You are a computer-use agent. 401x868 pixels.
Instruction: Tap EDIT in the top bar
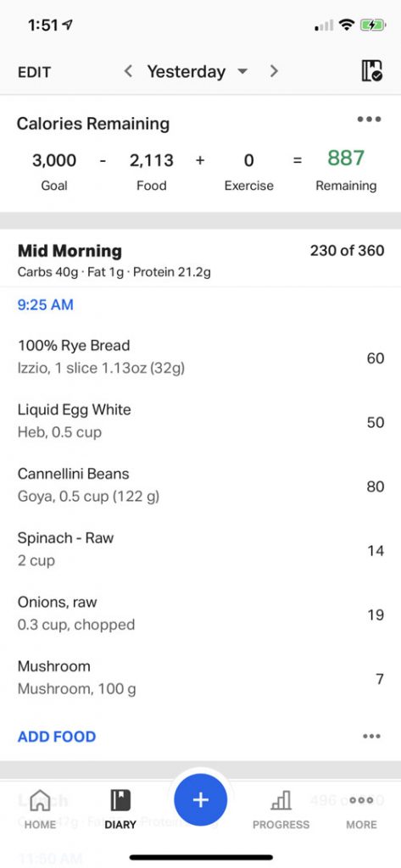click(35, 72)
